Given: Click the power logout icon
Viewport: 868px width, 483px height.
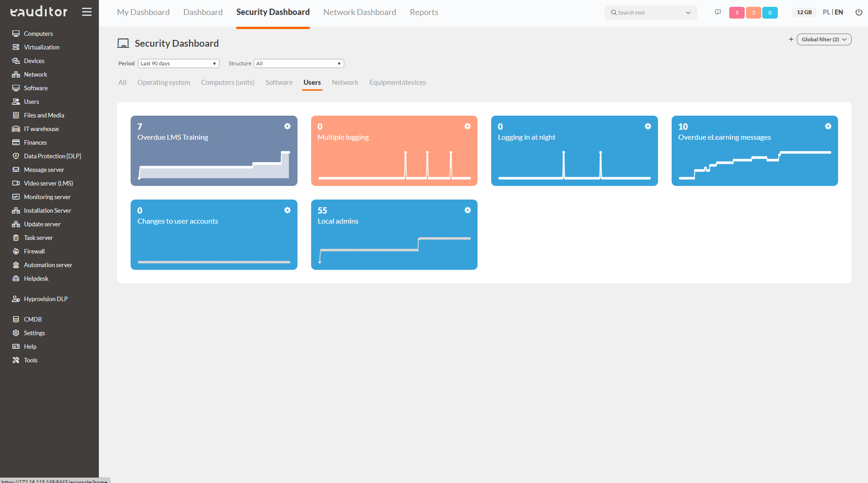Looking at the screenshot, I should (x=858, y=12).
